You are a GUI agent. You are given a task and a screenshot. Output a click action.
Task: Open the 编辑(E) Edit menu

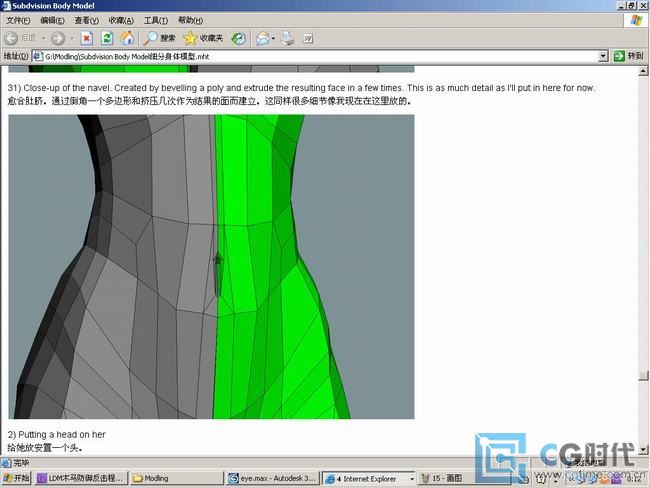[x=52, y=20]
